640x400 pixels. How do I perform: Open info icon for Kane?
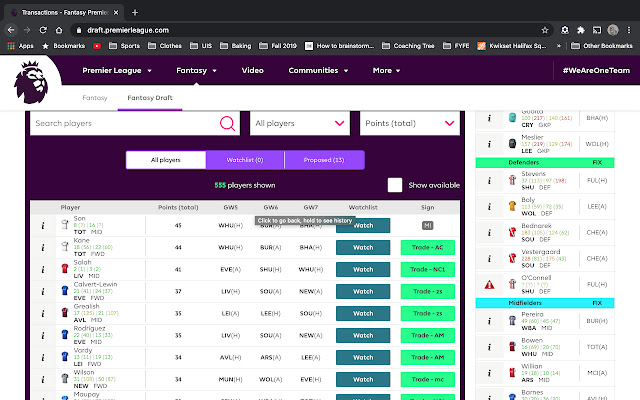(x=43, y=248)
